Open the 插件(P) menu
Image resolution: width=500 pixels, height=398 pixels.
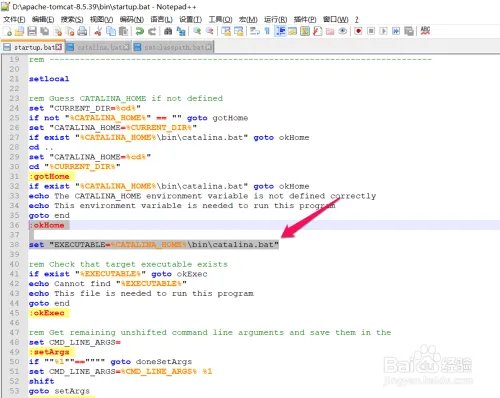pyautogui.click(x=305, y=19)
